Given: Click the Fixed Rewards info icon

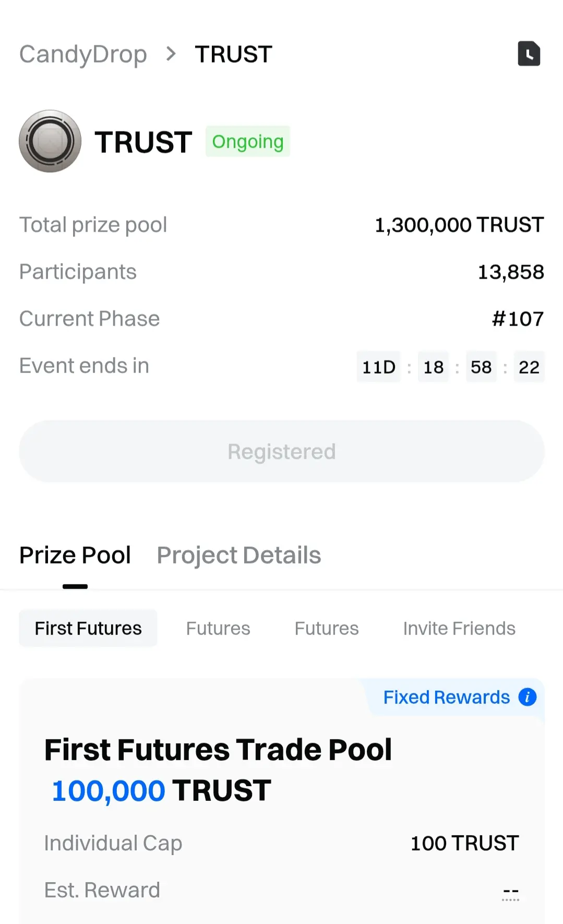Looking at the screenshot, I should [527, 697].
